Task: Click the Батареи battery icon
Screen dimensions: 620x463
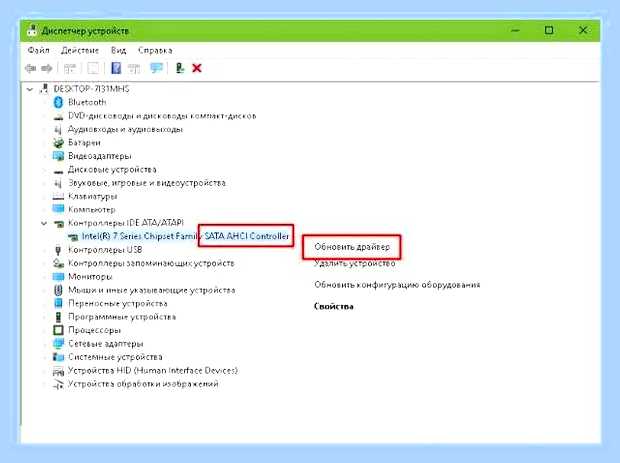Action: [58, 143]
